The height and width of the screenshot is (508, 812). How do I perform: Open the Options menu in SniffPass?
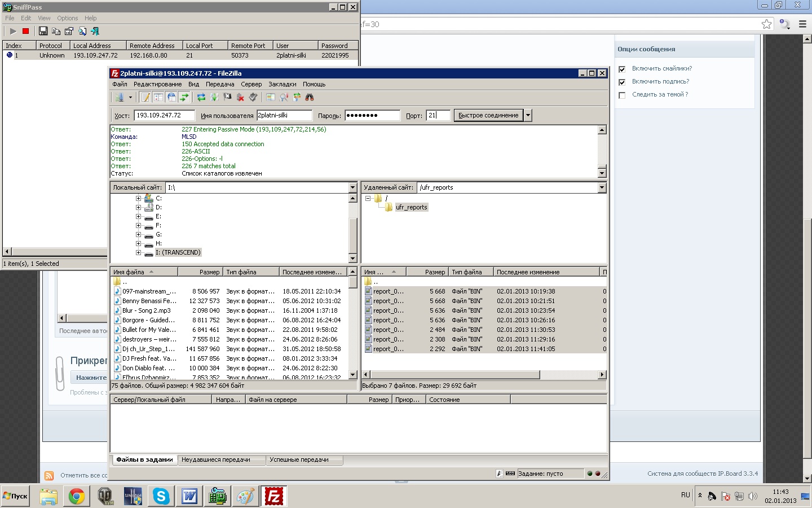tap(68, 18)
